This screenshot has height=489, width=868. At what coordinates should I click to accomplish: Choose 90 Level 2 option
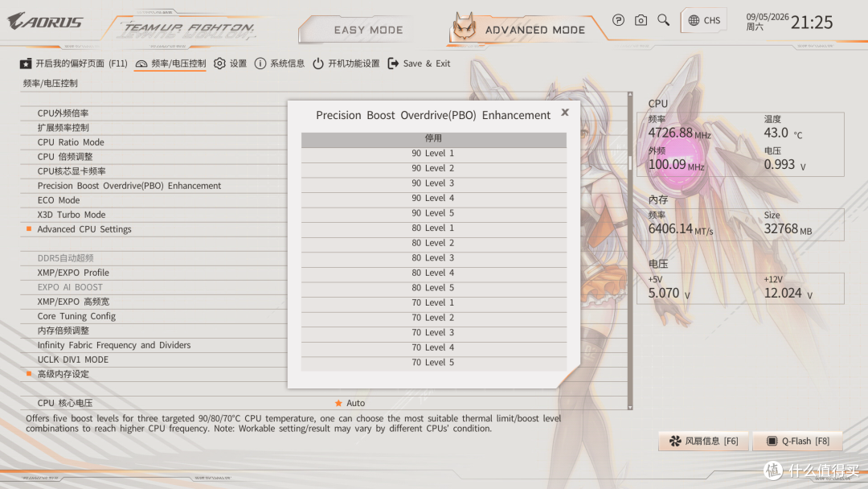(433, 168)
